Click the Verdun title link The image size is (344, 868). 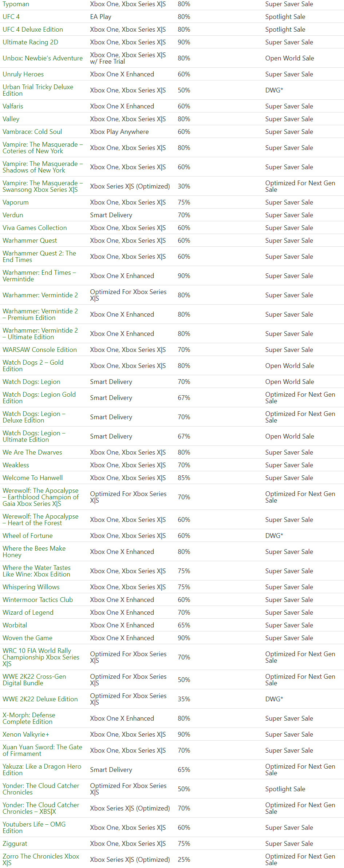[x=13, y=215]
